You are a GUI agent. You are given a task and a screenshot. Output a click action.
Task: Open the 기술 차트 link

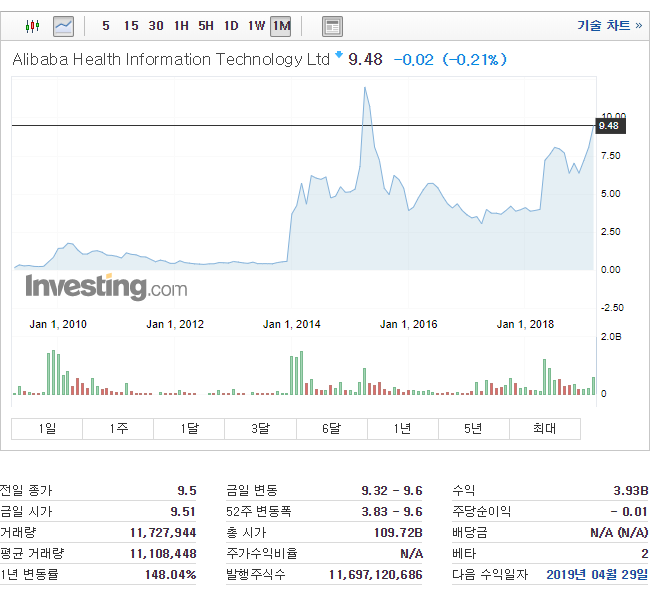point(609,26)
